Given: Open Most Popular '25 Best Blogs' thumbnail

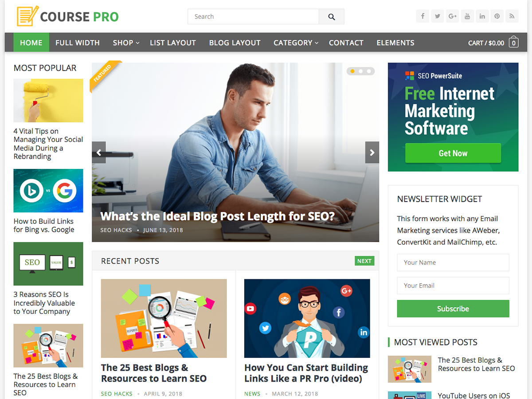Looking at the screenshot, I should [x=48, y=346].
